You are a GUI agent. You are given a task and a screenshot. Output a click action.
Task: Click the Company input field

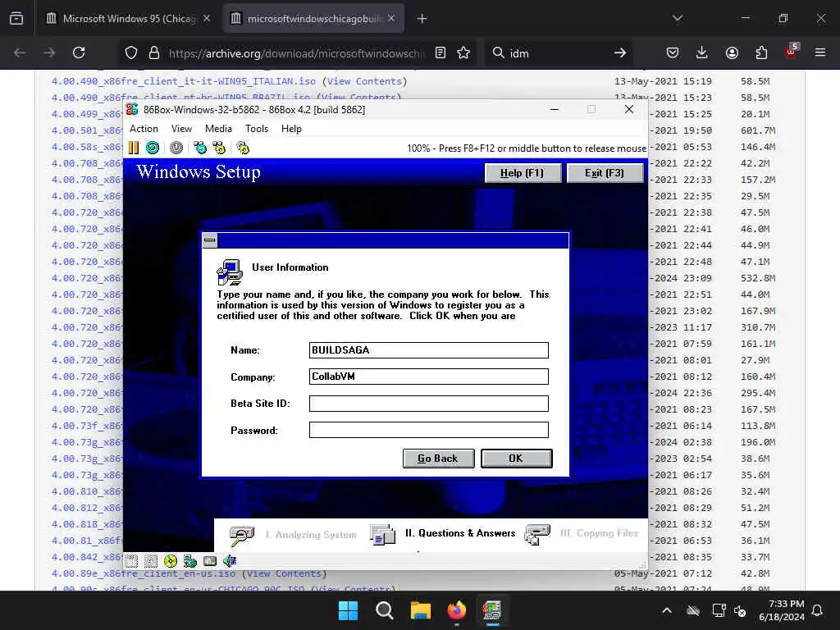point(428,376)
